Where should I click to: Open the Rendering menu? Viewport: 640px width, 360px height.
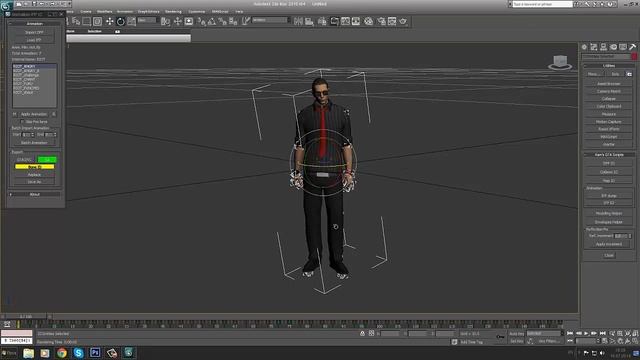point(173,11)
